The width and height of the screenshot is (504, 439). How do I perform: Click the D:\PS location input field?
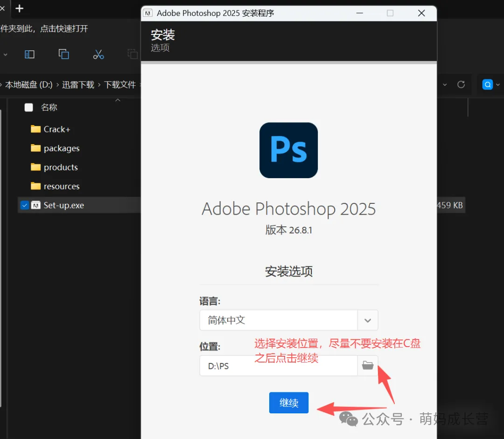[278, 365]
